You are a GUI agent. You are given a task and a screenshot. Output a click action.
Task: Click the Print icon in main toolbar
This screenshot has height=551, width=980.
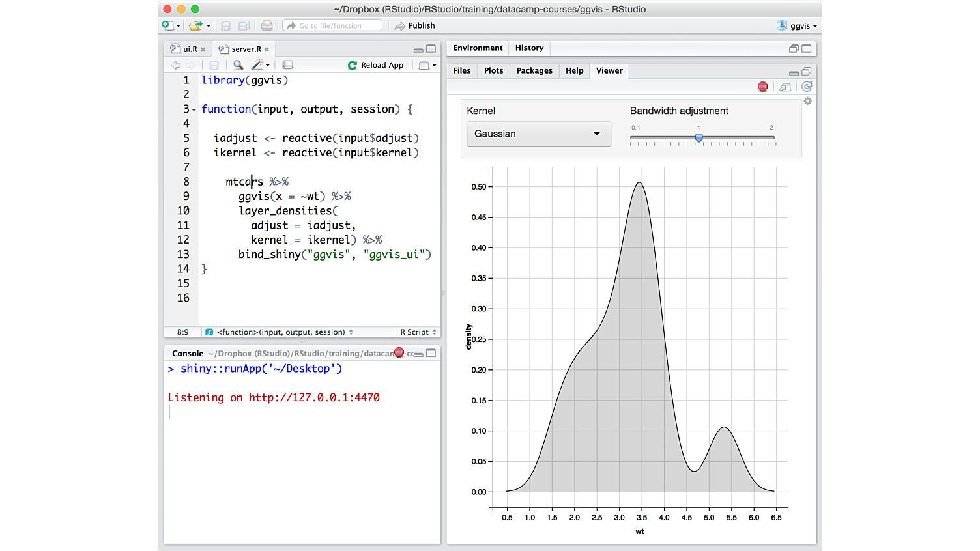(267, 26)
